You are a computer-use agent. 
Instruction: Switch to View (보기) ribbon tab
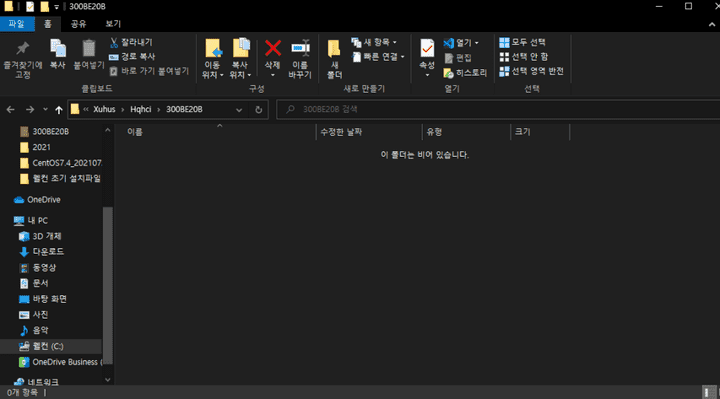pos(113,24)
